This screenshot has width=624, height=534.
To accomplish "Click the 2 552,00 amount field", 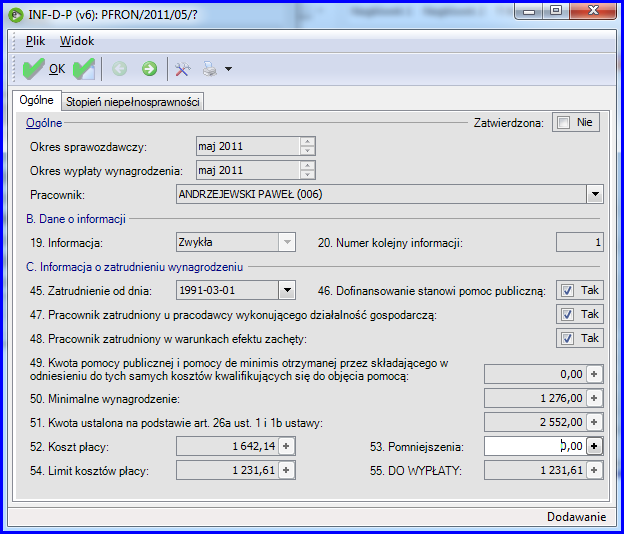I will tap(535, 422).
